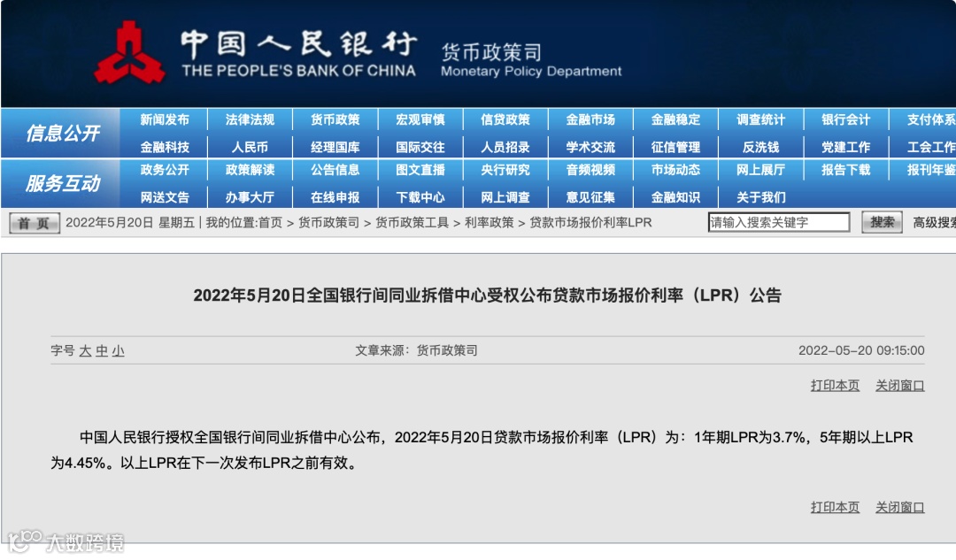
Task: Click the 搜索 search button
Action: tap(882, 222)
